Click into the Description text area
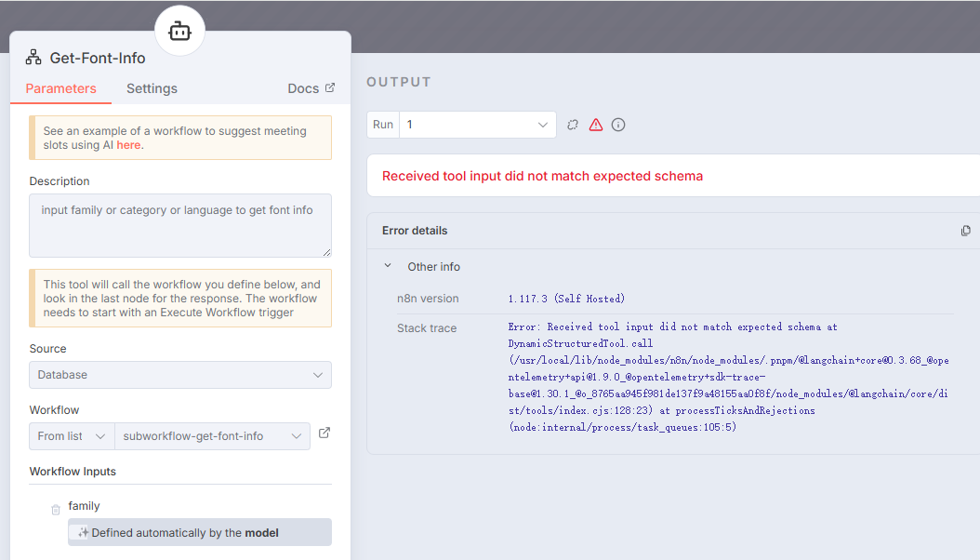This screenshot has height=560, width=980. pos(180,224)
